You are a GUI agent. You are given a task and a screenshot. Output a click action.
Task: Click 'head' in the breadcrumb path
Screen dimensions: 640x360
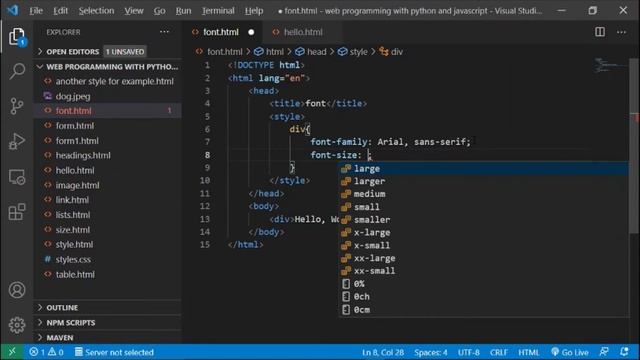pos(311,52)
